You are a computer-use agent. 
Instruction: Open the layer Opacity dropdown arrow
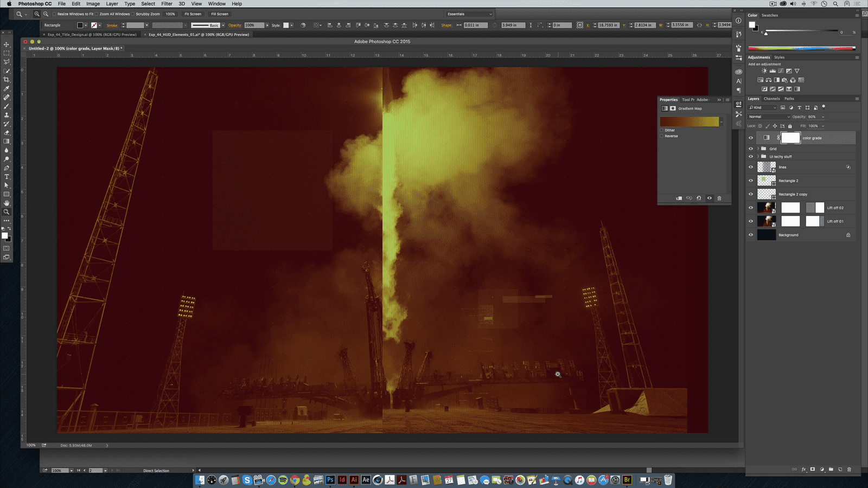pos(823,117)
